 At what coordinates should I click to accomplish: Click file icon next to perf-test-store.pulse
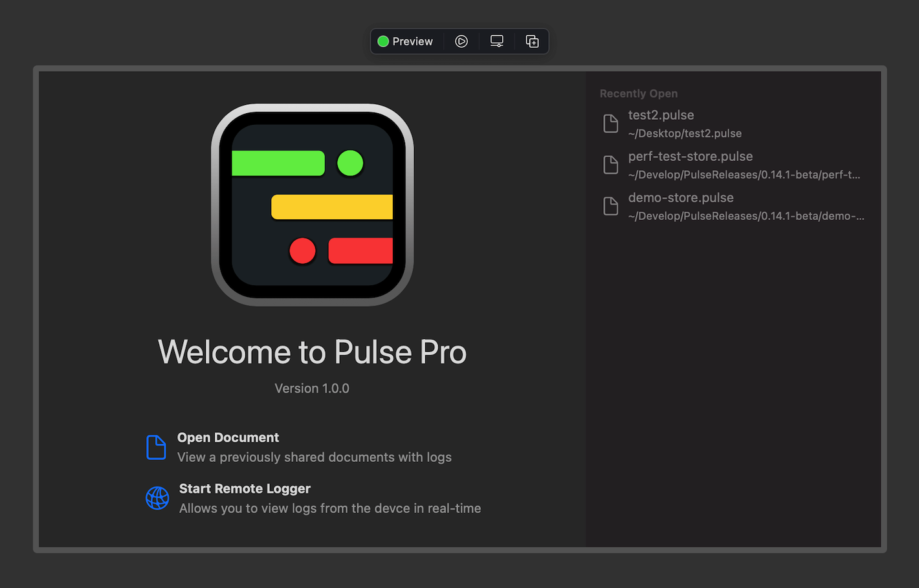(x=611, y=165)
